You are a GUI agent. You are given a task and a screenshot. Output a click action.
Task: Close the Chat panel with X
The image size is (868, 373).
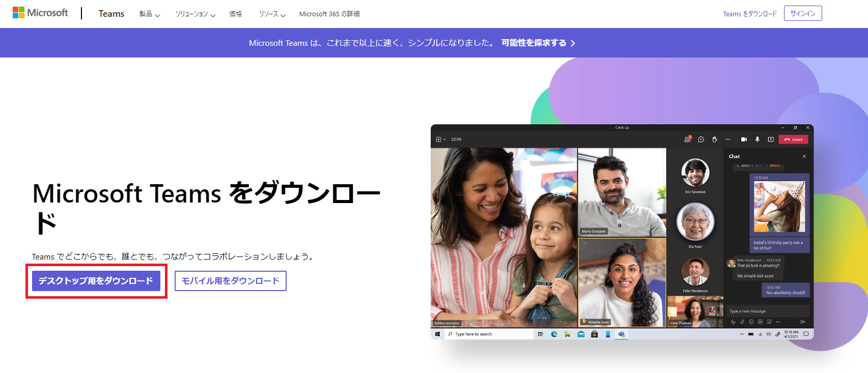[804, 157]
